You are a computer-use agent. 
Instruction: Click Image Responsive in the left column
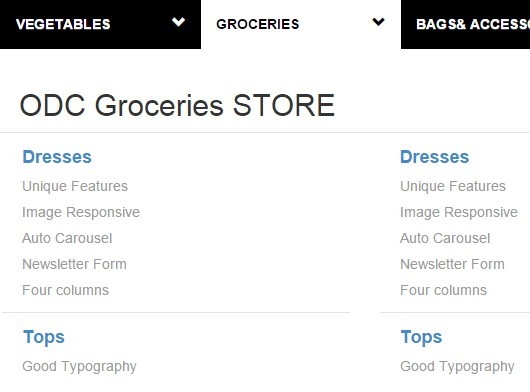(81, 213)
